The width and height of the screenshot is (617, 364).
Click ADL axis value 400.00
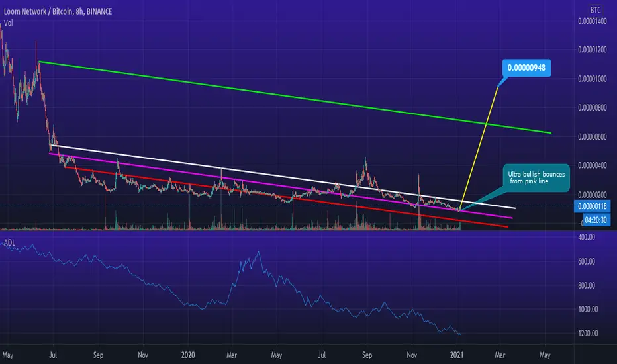pyautogui.click(x=587, y=238)
